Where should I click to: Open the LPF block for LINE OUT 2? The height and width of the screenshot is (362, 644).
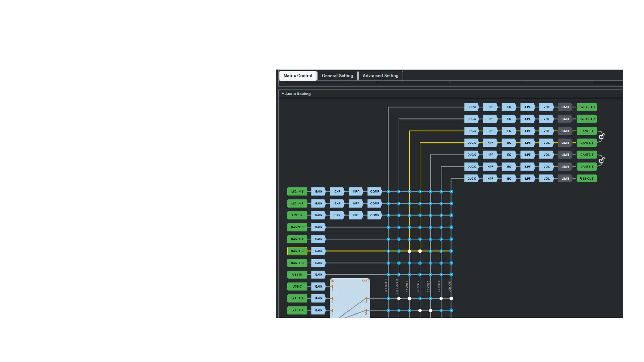coord(528,119)
